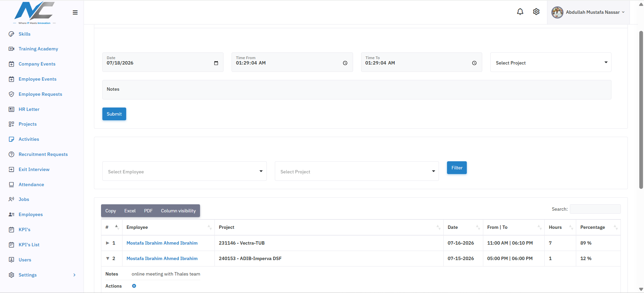Open the gear settings icon in header
The width and height of the screenshot is (644, 293).
click(536, 12)
